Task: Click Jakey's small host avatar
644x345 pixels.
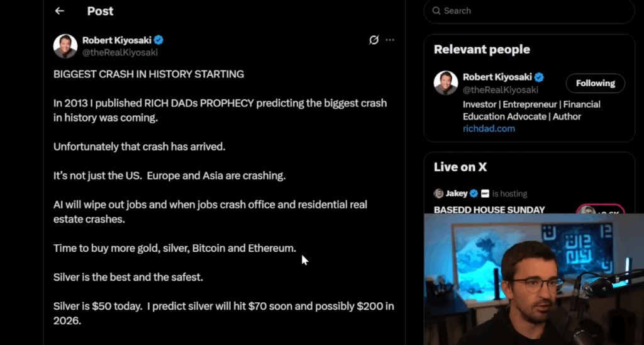Action: (x=438, y=193)
